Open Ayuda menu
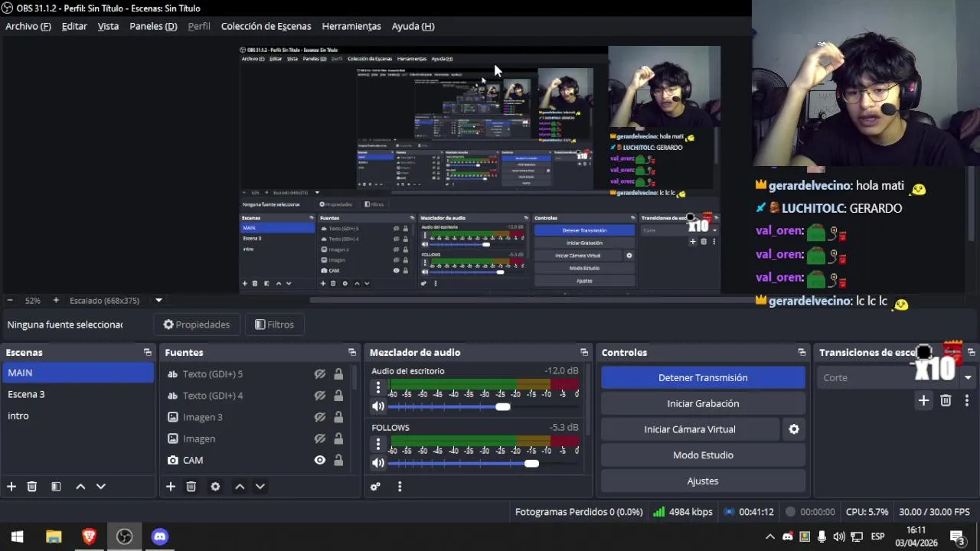980x551 pixels. coord(413,26)
